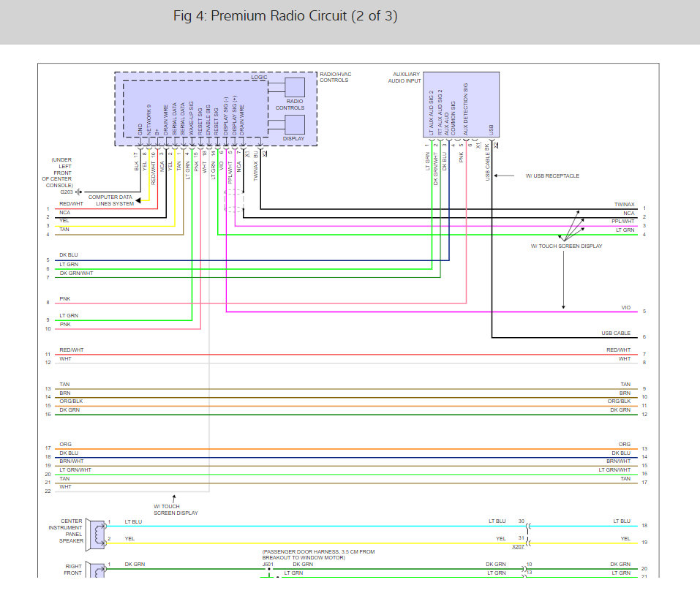The height and width of the screenshot is (596, 700).
Task: Click the DISPLAY block square
Action: pos(295,124)
